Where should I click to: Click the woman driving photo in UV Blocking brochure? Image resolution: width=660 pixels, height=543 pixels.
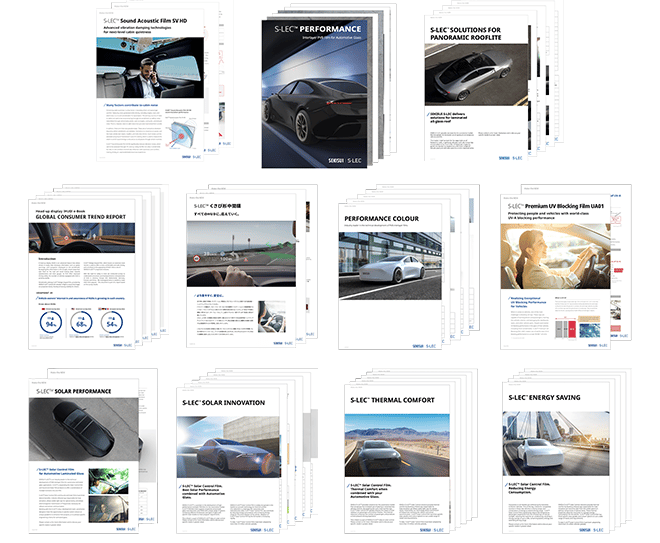click(x=555, y=256)
